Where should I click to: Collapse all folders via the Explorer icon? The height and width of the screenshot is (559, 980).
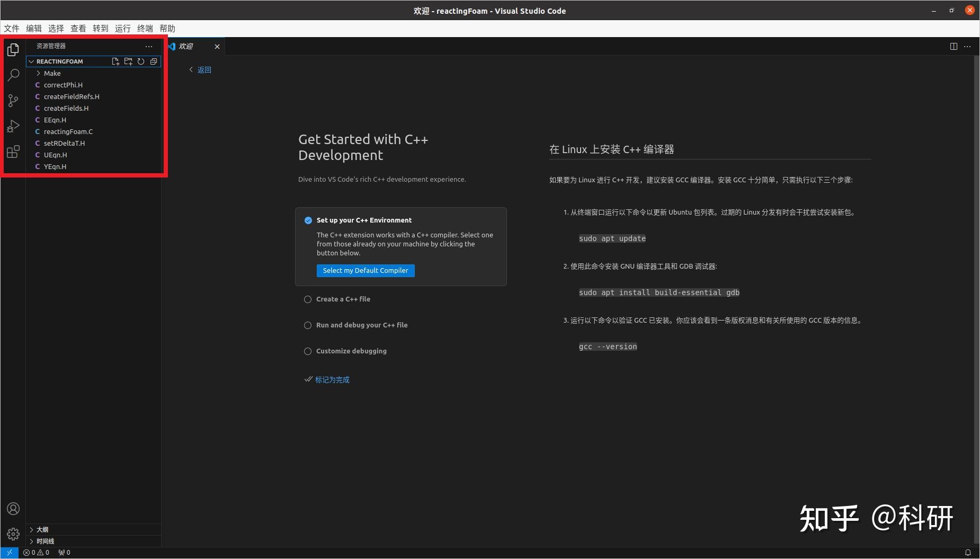click(154, 61)
